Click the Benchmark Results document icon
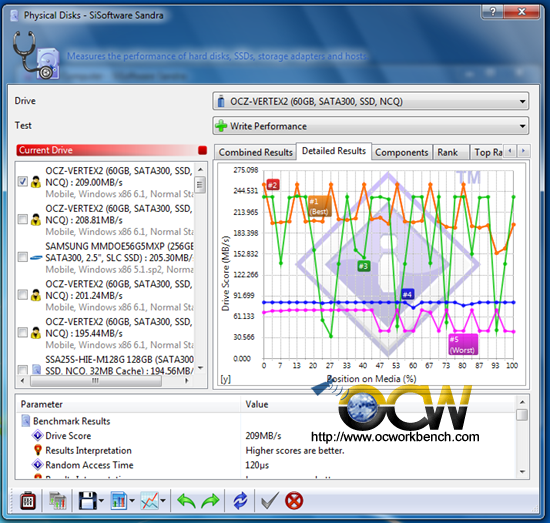 point(26,421)
